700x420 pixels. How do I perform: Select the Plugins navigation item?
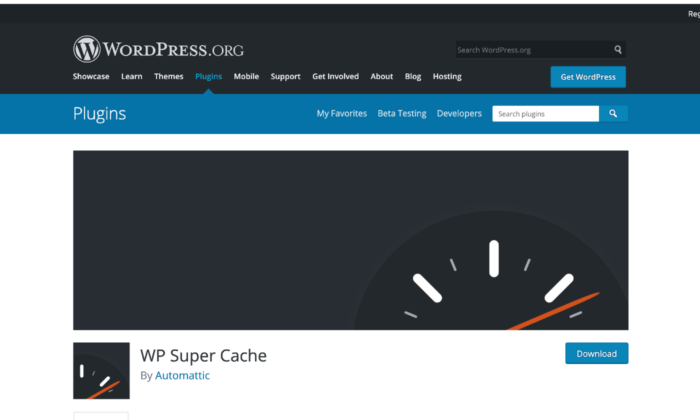point(208,76)
